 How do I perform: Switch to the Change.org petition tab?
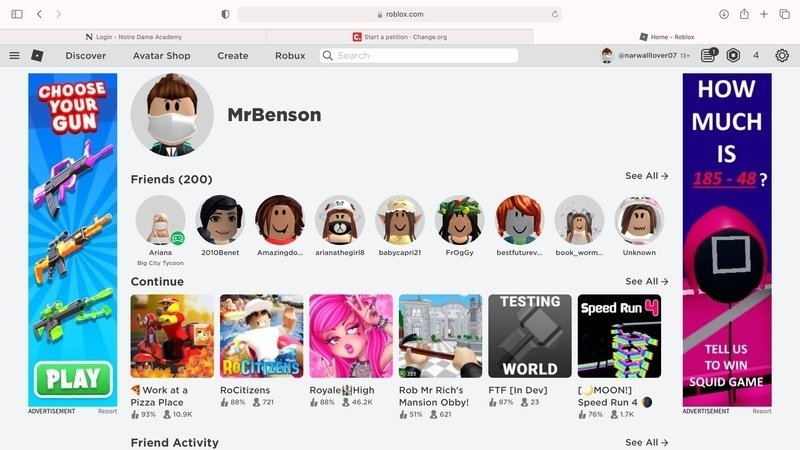click(400, 37)
